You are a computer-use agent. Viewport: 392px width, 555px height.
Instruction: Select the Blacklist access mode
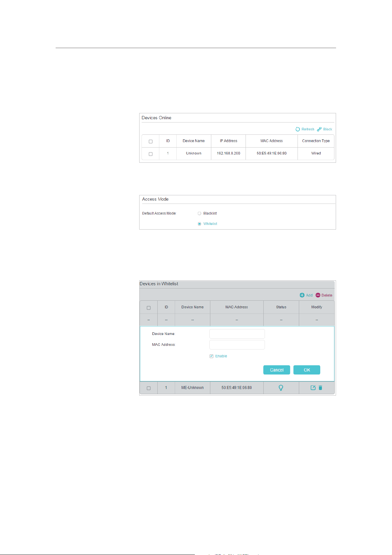[199, 213]
